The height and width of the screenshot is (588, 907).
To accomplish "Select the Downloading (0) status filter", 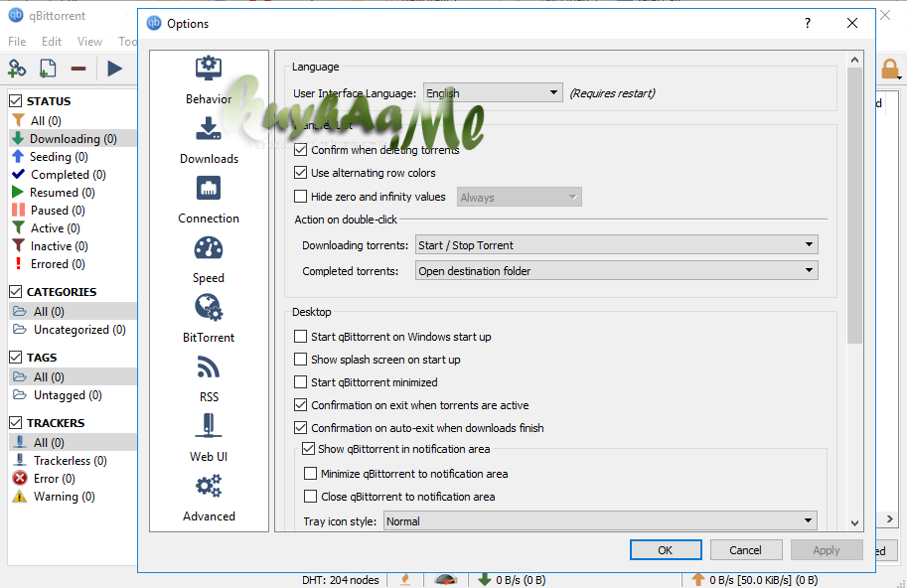I will click(73, 139).
